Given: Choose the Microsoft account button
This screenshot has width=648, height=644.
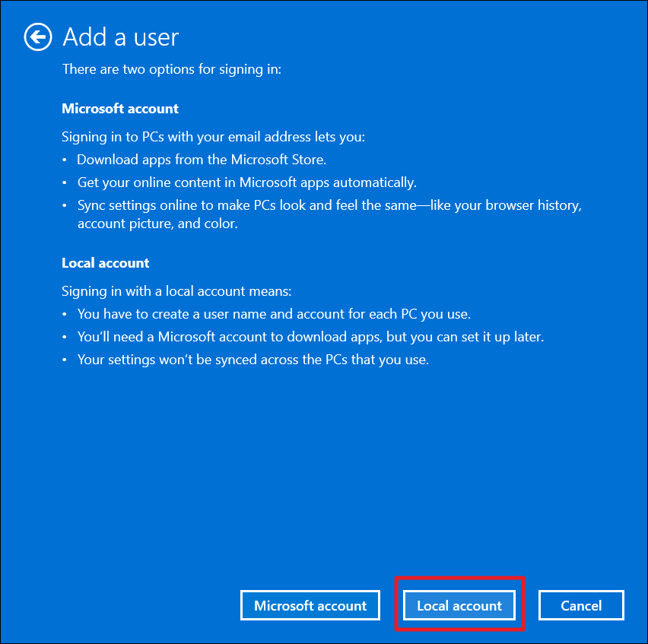Looking at the screenshot, I should [310, 605].
